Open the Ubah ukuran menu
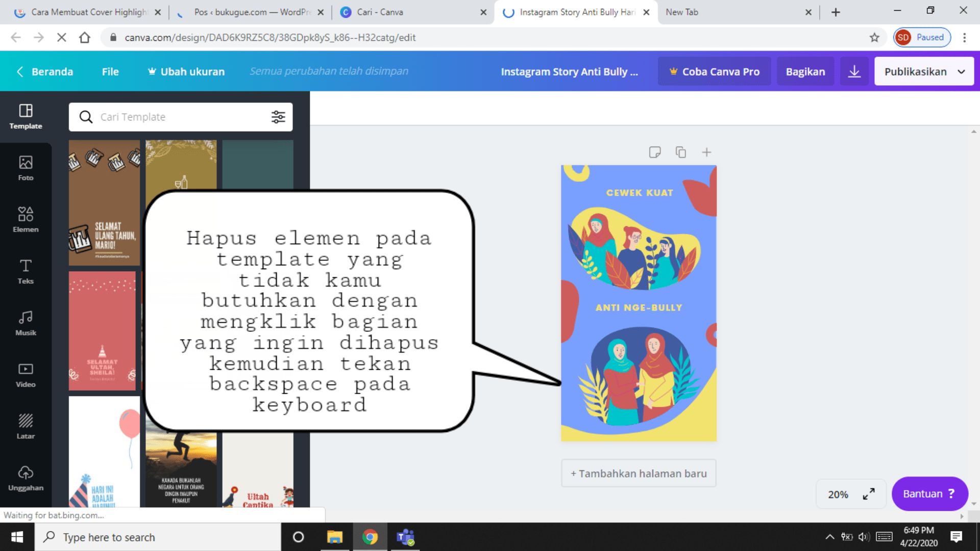The height and width of the screenshot is (551, 980). [185, 71]
